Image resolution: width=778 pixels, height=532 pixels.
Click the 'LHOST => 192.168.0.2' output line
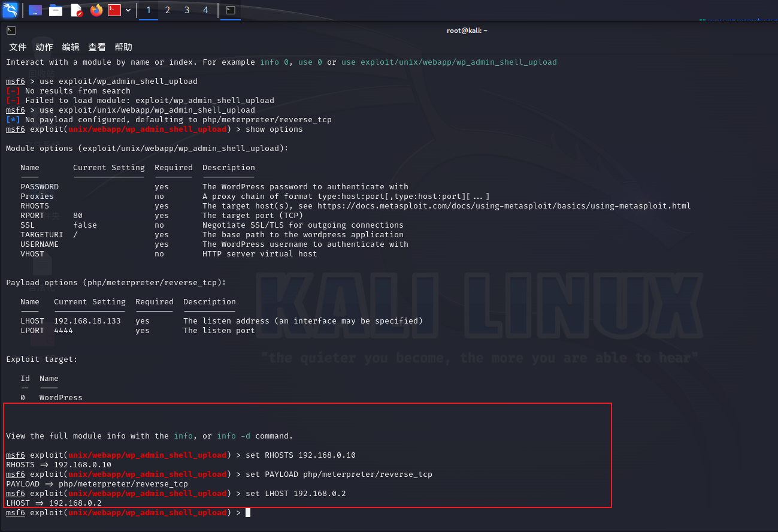54,503
